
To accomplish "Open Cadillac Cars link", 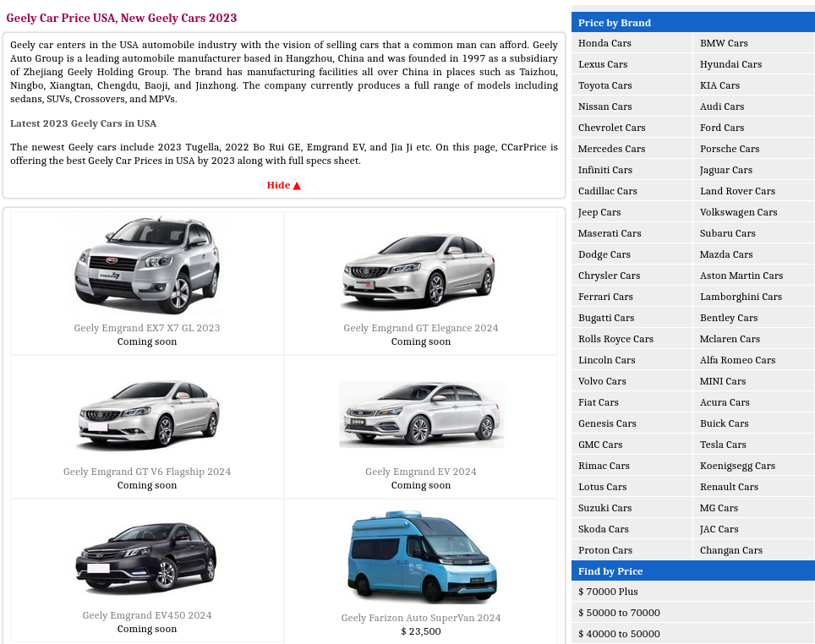I will coord(608,191).
